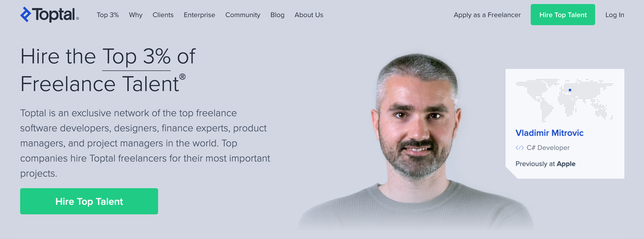Click the freelancer portrait photo
The image size is (644, 239).
click(x=416, y=142)
